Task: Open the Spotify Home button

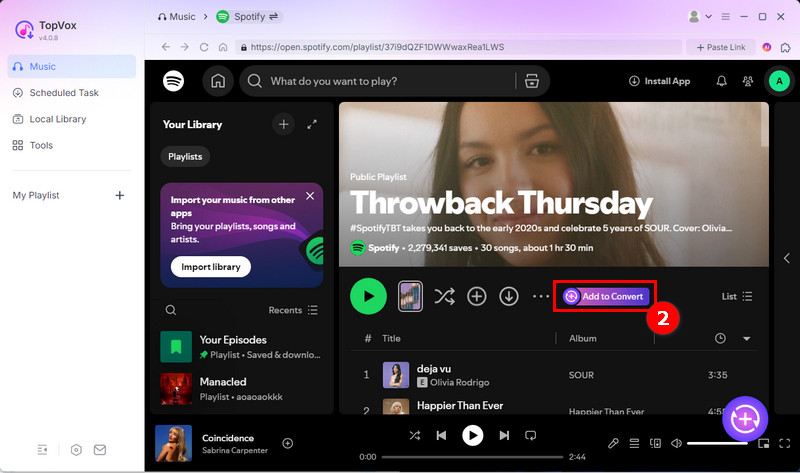Action: [x=218, y=81]
